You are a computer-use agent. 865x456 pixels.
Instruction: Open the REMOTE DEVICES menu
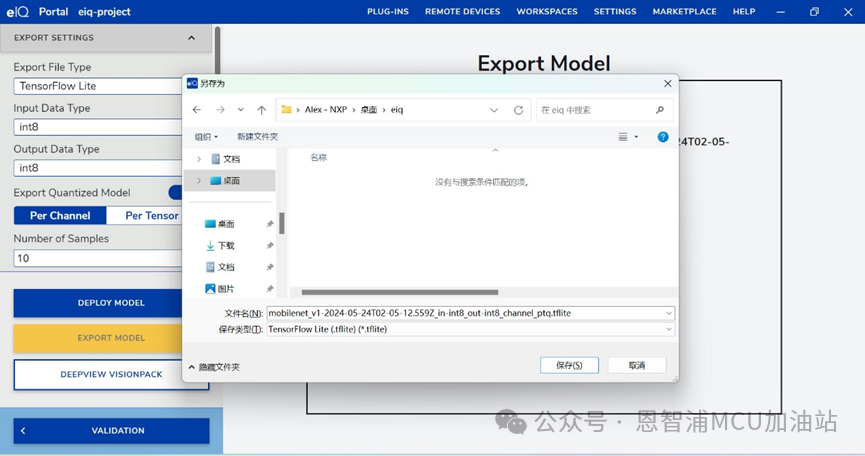pos(462,12)
